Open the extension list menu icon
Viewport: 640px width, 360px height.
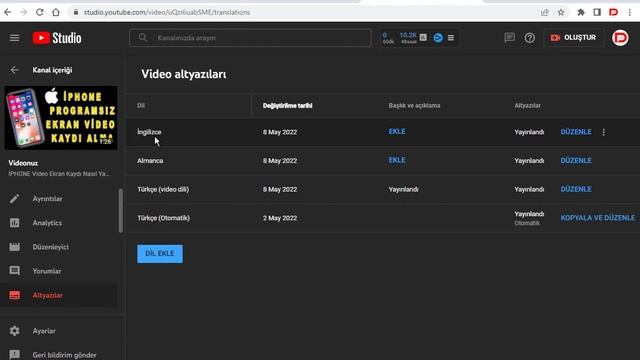tap(451, 38)
